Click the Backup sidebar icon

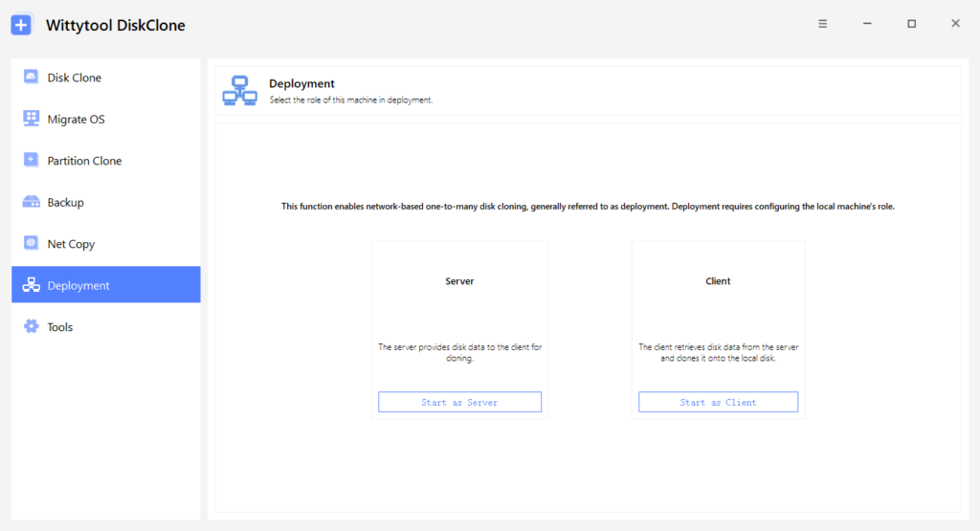pyautogui.click(x=31, y=202)
